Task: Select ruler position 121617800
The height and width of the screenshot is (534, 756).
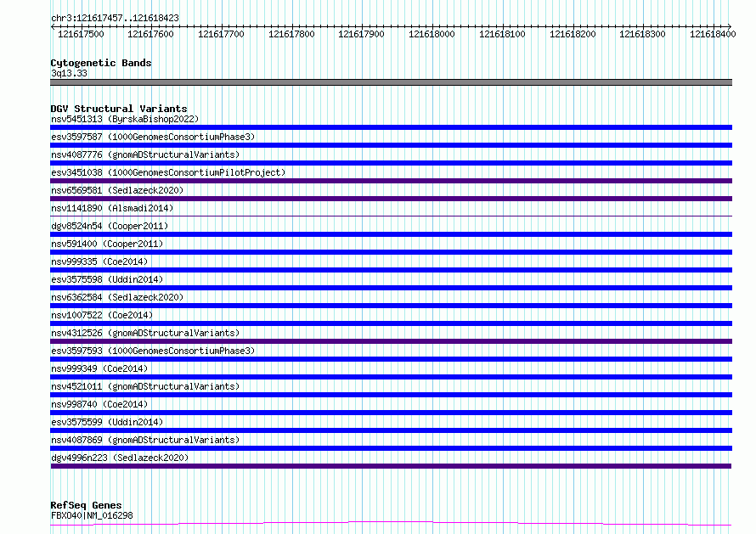Action: click(291, 34)
